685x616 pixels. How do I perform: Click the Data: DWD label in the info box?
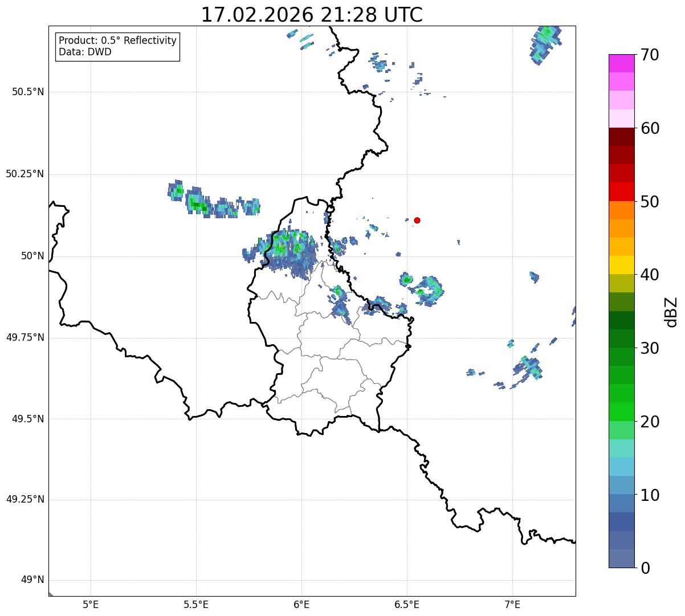pyautogui.click(x=85, y=52)
